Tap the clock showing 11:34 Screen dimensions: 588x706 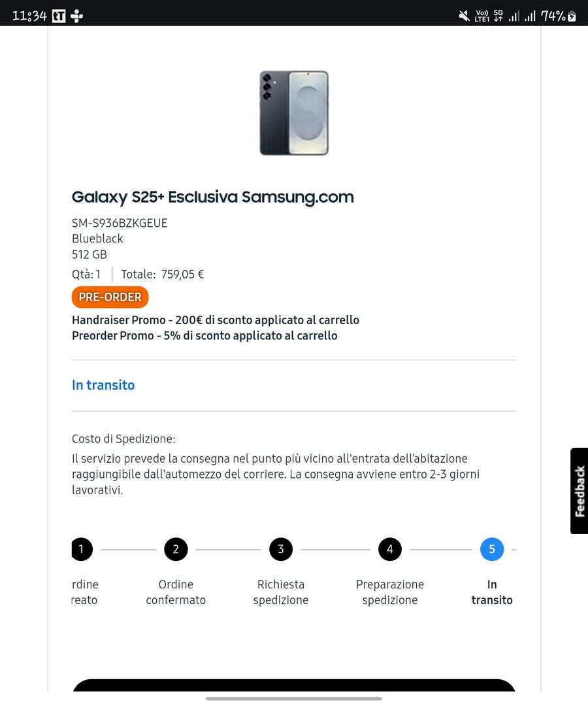coord(29,16)
